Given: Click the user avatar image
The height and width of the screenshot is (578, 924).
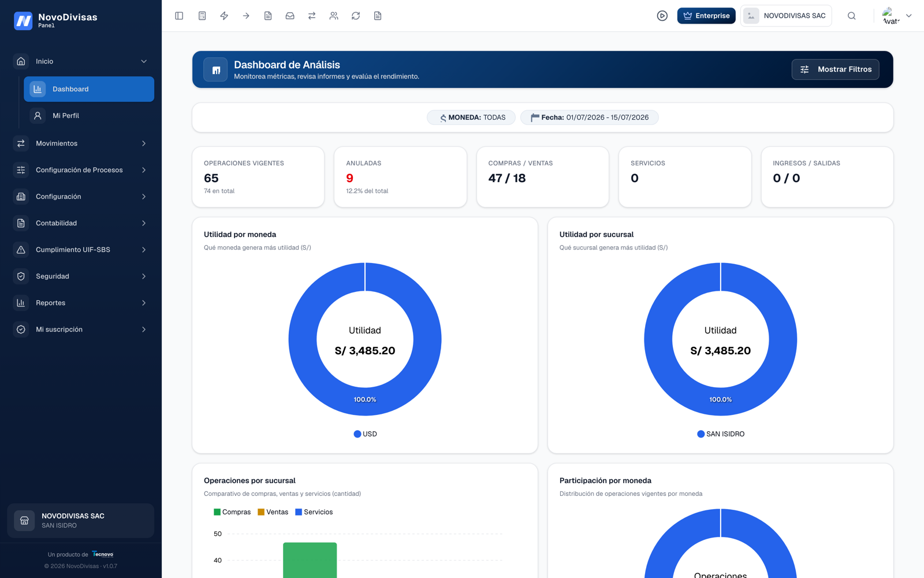Looking at the screenshot, I should (891, 16).
